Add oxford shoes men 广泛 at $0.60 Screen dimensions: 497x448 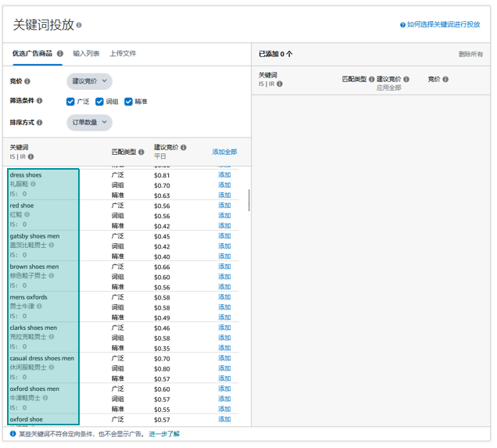click(224, 389)
